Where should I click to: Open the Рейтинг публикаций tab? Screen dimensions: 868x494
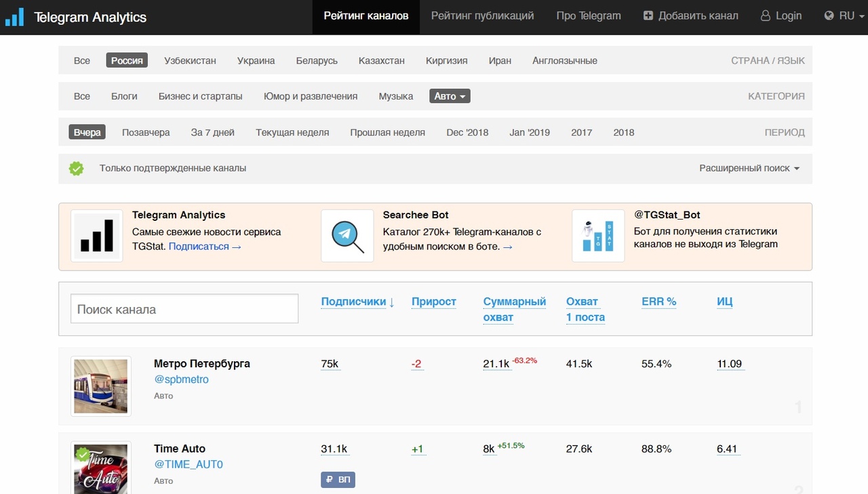pyautogui.click(x=482, y=16)
